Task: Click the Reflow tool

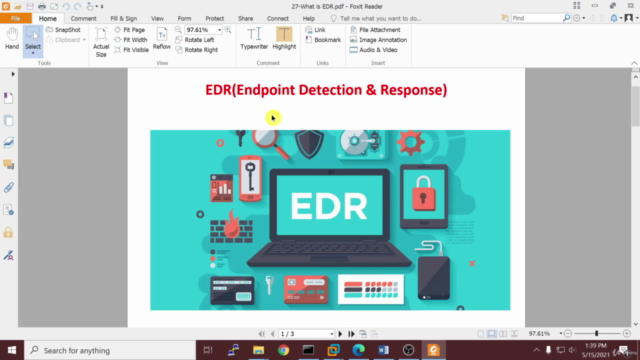Action: point(162,39)
